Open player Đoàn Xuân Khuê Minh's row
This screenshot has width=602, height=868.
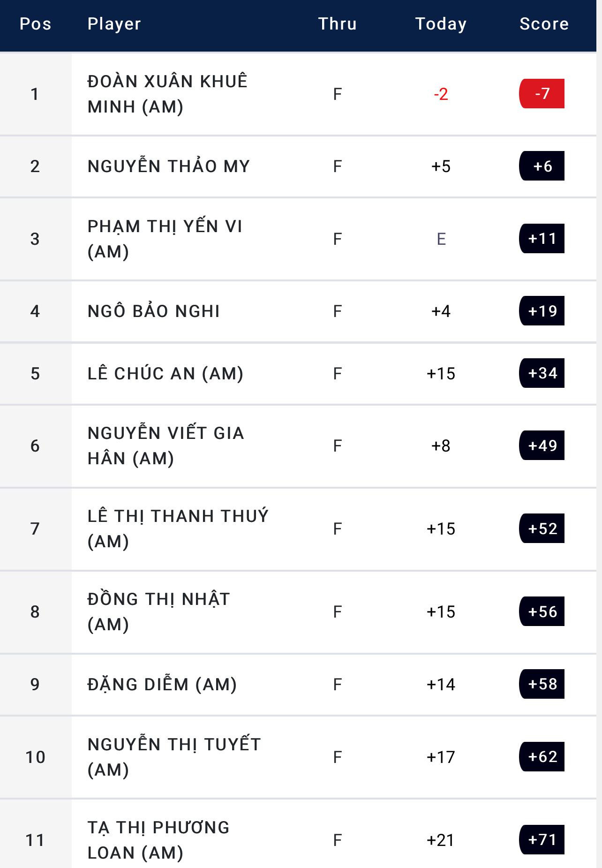(167, 94)
